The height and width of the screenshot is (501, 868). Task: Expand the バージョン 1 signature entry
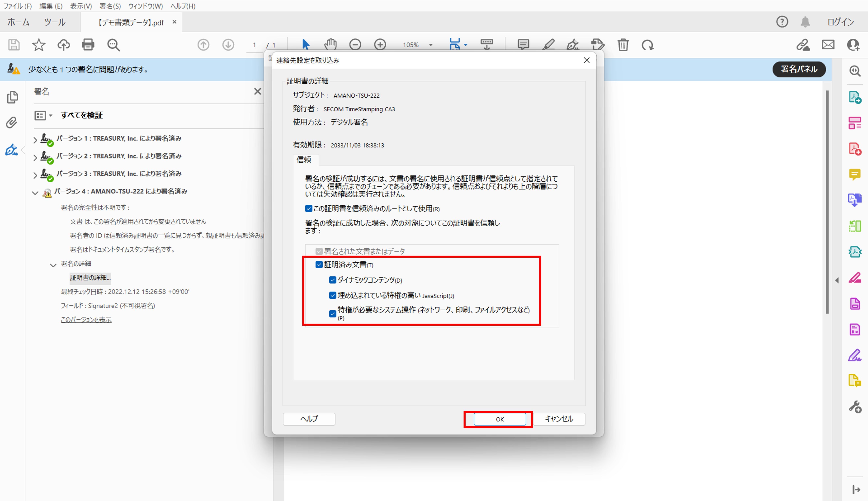pos(35,140)
